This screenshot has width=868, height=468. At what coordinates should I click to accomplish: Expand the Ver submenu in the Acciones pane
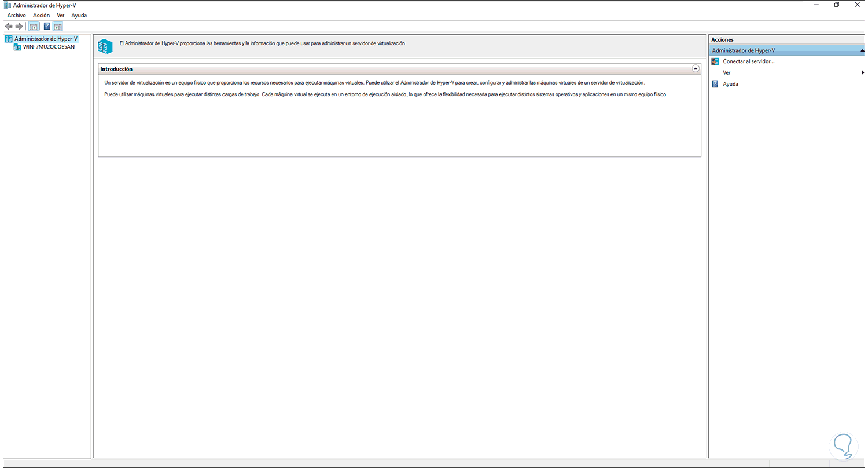[727, 73]
